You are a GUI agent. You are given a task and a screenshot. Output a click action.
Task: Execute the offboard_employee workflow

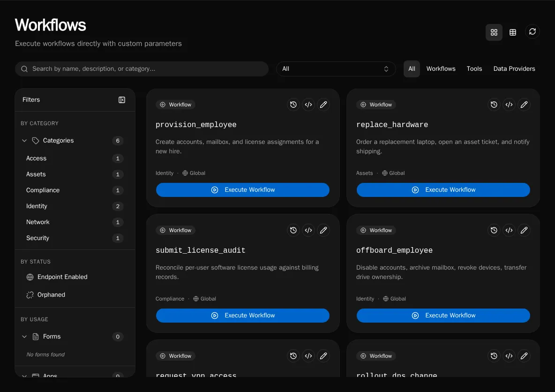[x=443, y=316]
